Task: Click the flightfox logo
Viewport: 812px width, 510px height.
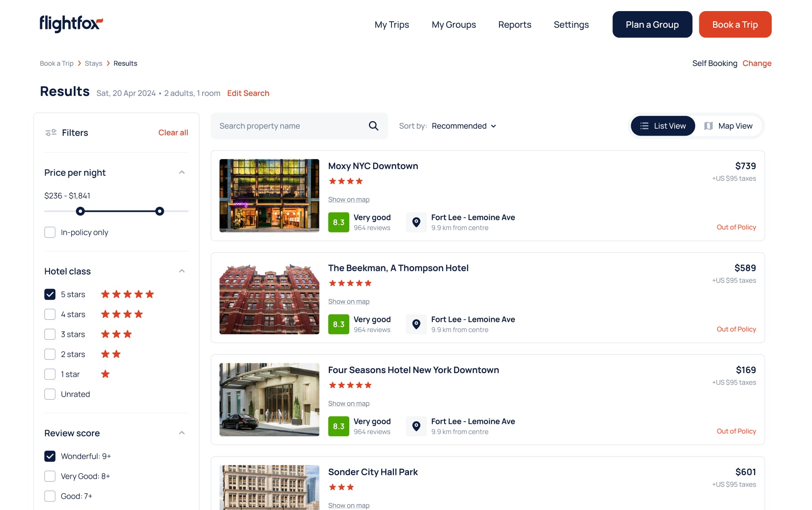Action: [x=71, y=24]
